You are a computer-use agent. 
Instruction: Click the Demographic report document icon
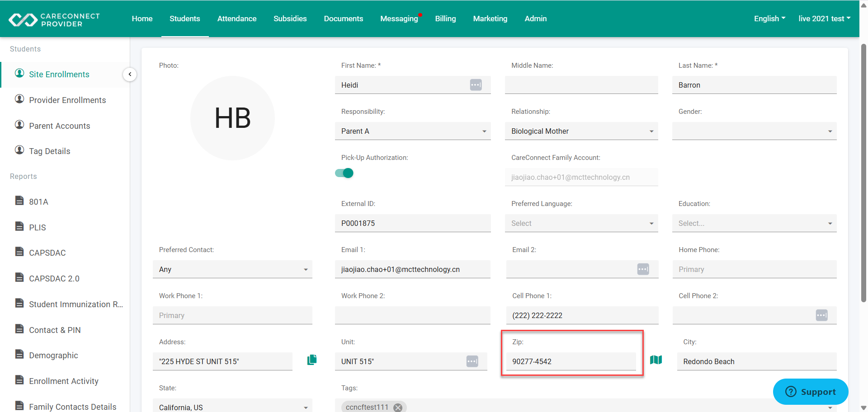[19, 354]
